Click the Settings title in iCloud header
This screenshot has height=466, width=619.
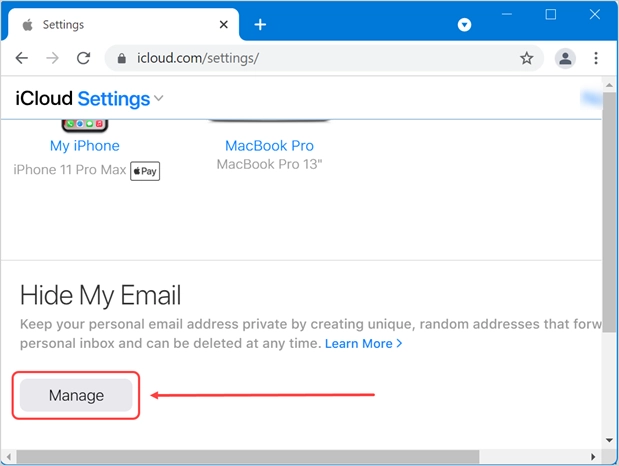pos(114,98)
